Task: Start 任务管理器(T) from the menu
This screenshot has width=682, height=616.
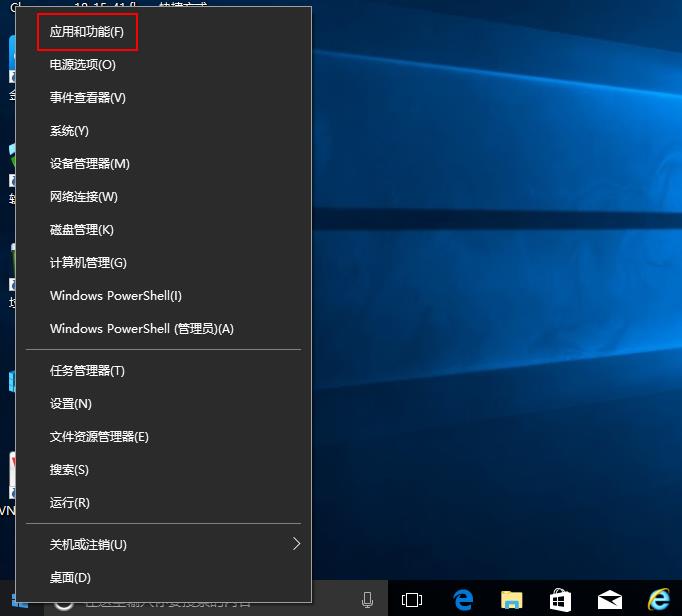Action: click(88, 371)
